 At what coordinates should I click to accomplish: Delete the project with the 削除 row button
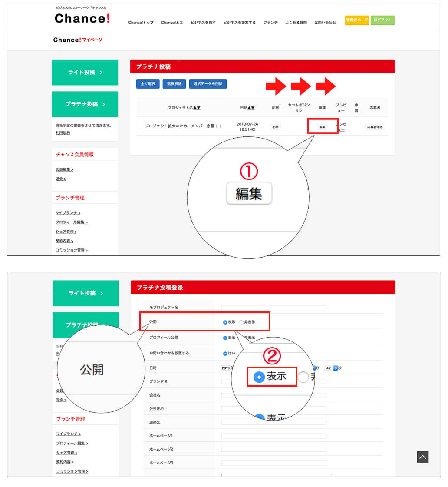pos(275,127)
